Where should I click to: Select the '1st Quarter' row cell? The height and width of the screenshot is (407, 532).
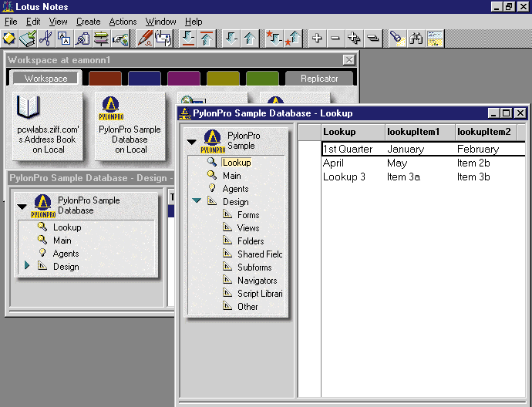(x=348, y=150)
